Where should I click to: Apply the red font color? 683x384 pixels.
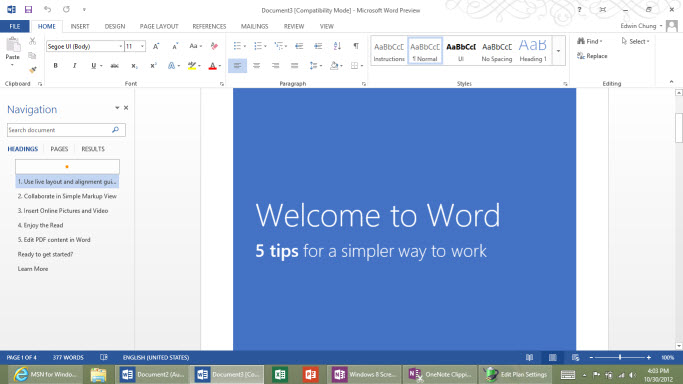212,66
